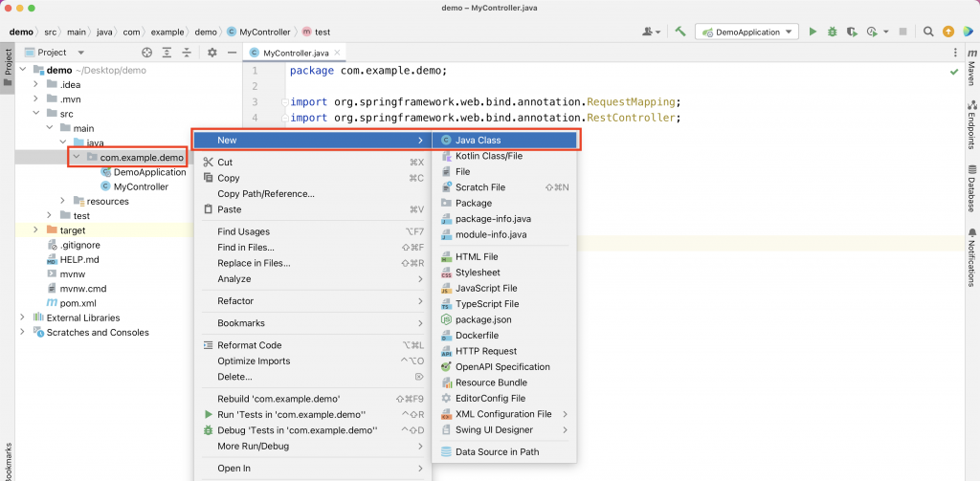This screenshot has width=980, height=481.
Task: Select Optimize Imports menu item
Action: coord(313,361)
